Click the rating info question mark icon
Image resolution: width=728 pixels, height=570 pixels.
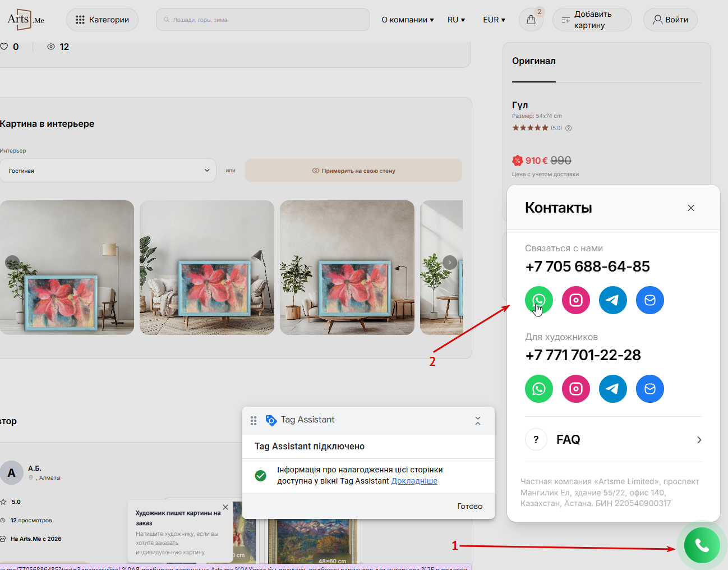[x=568, y=128]
